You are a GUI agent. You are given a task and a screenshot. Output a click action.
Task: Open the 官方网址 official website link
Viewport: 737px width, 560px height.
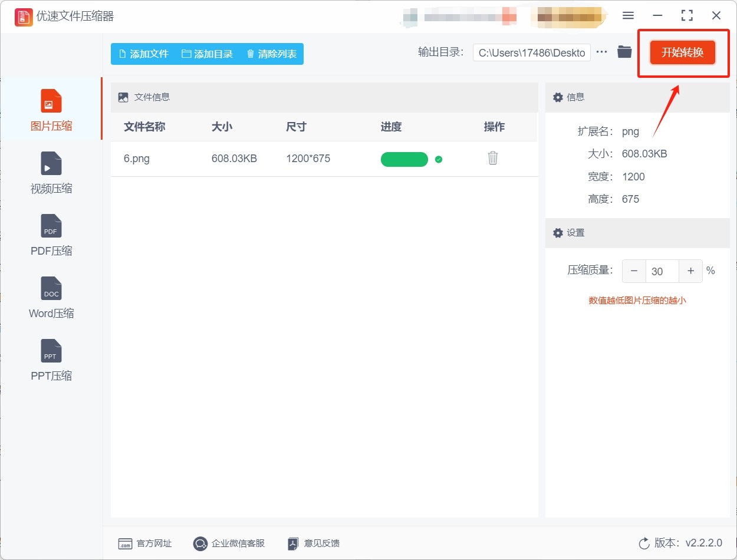[145, 543]
